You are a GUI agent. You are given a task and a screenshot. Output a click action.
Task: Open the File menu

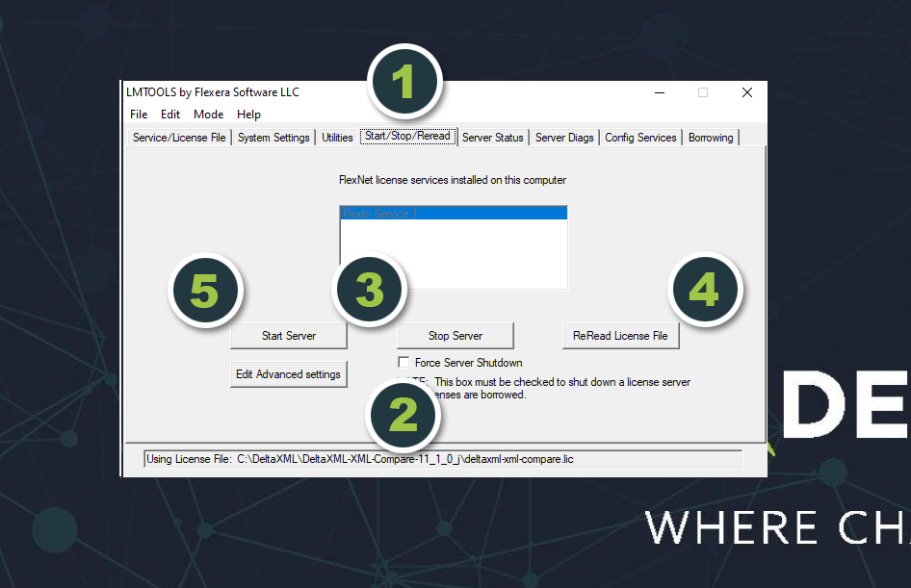[139, 115]
